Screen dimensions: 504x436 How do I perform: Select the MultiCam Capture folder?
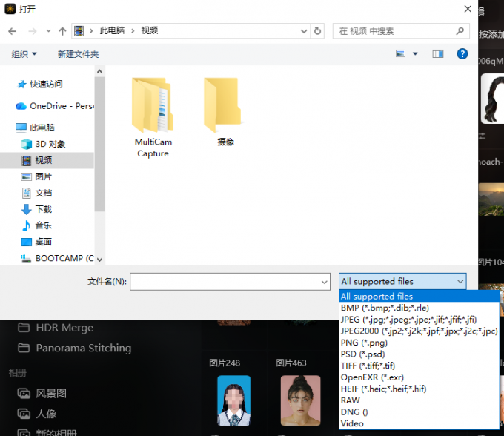pos(153,118)
